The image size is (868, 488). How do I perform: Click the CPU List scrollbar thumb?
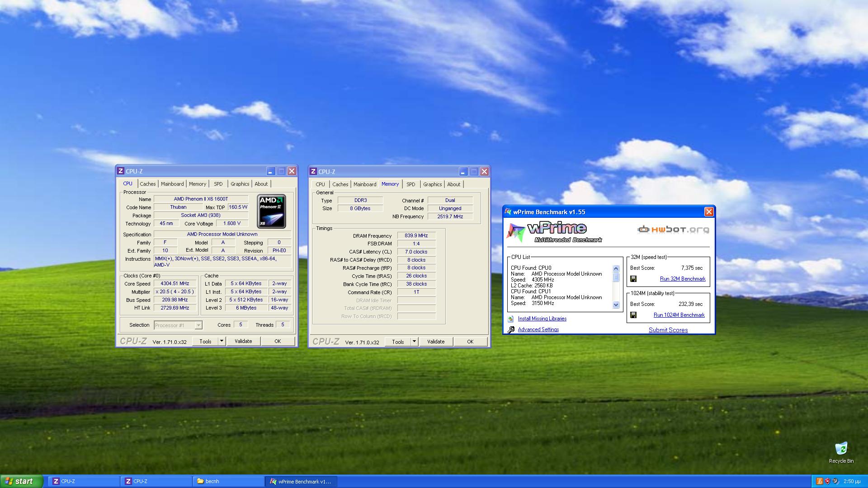pyautogui.click(x=616, y=277)
